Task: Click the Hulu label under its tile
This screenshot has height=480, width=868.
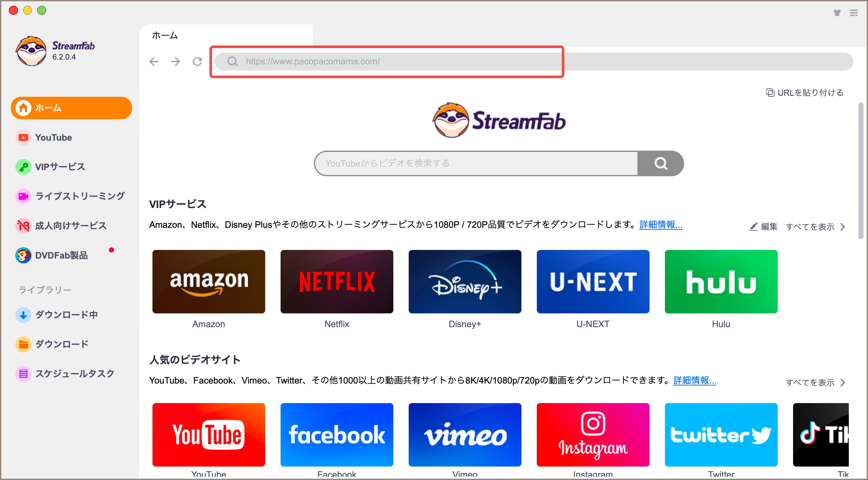Action: [721, 324]
